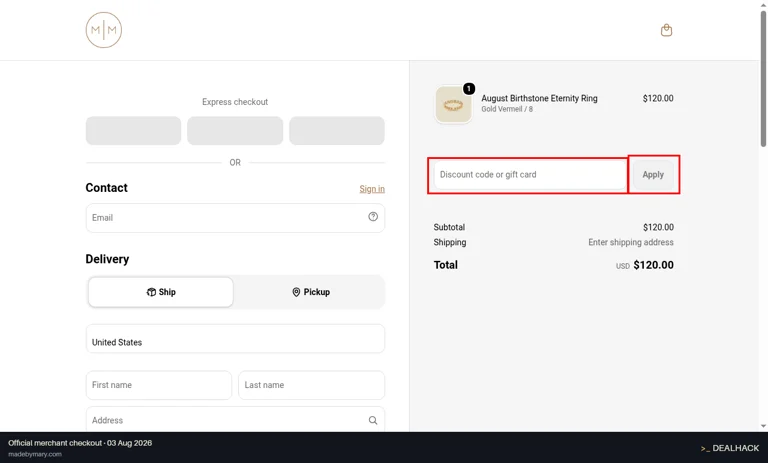Screen dimensions: 768x463
Task: Focus the Last name field
Action: 312,385
